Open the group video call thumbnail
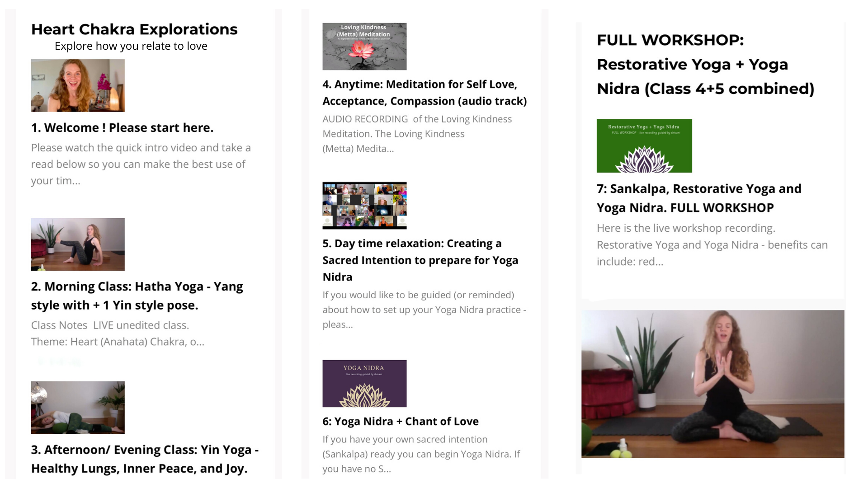 pyautogui.click(x=364, y=206)
